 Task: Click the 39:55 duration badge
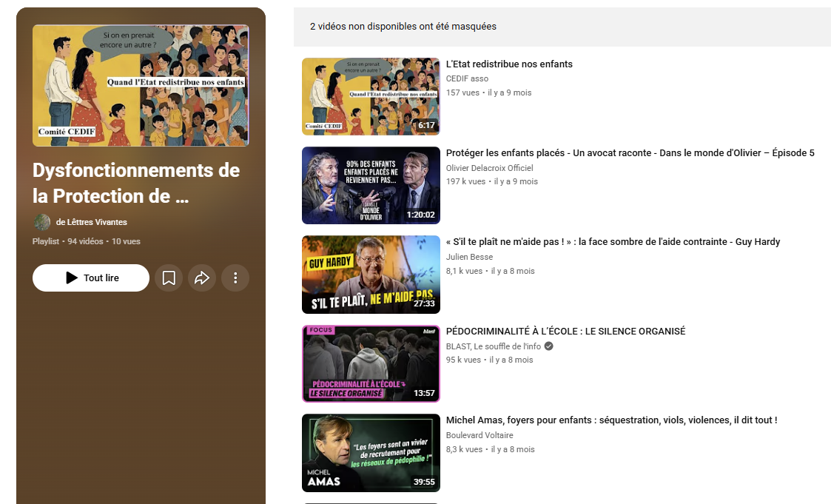[424, 482]
